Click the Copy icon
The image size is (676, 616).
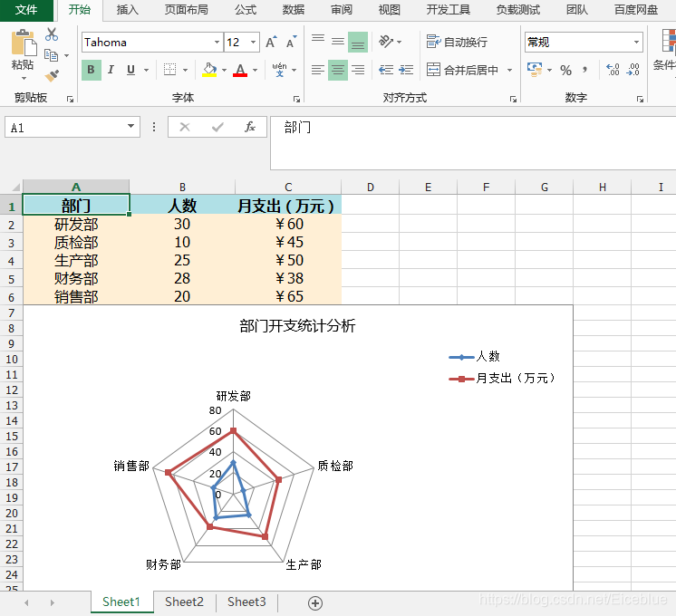pos(51,55)
